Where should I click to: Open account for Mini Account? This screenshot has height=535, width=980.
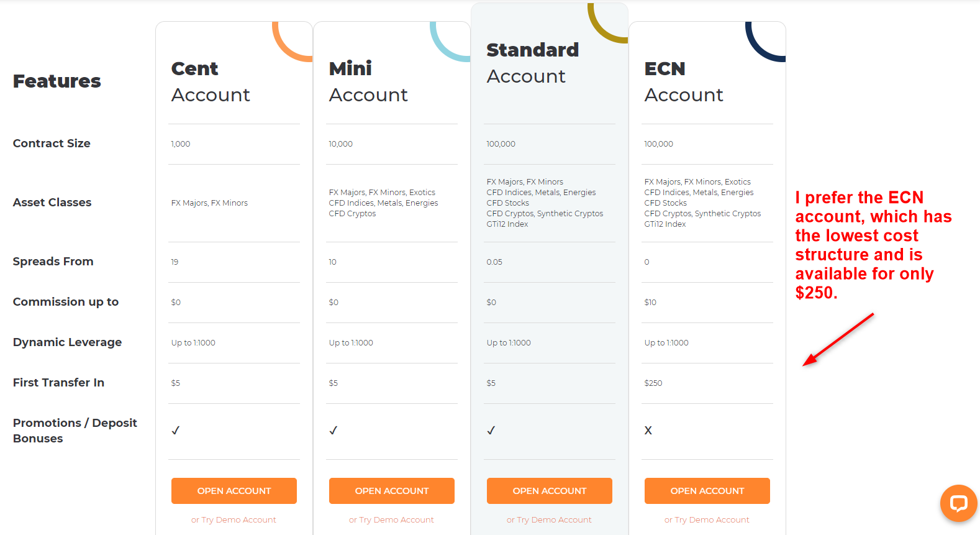392,491
